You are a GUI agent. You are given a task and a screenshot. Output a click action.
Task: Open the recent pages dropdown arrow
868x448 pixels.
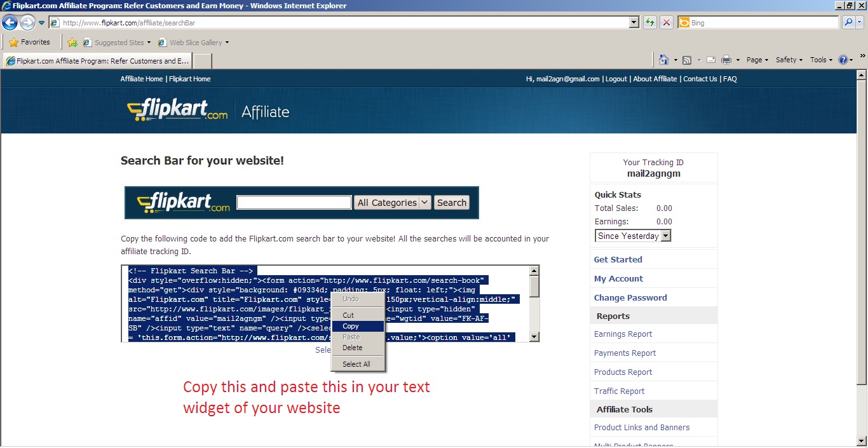point(42,23)
